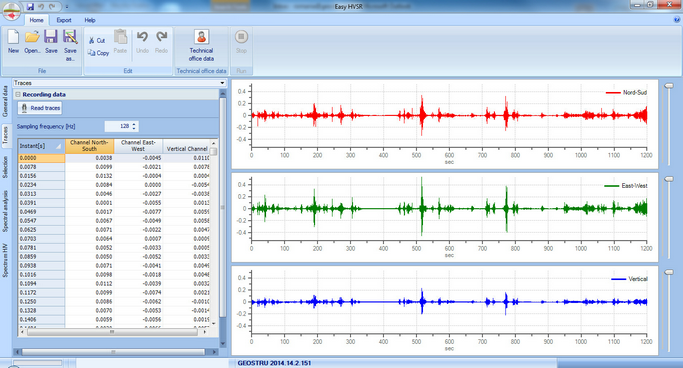Click the Read traces button
The width and height of the screenshot is (683, 368).
click(x=40, y=108)
